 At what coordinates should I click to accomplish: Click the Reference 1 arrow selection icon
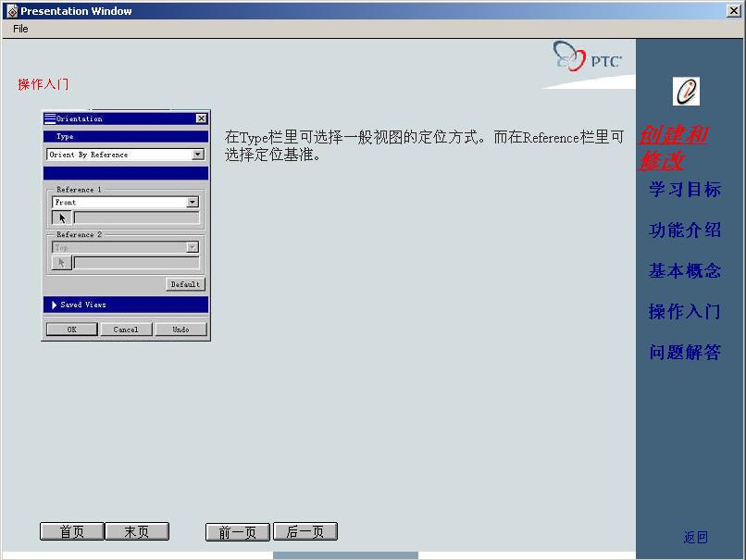60,217
